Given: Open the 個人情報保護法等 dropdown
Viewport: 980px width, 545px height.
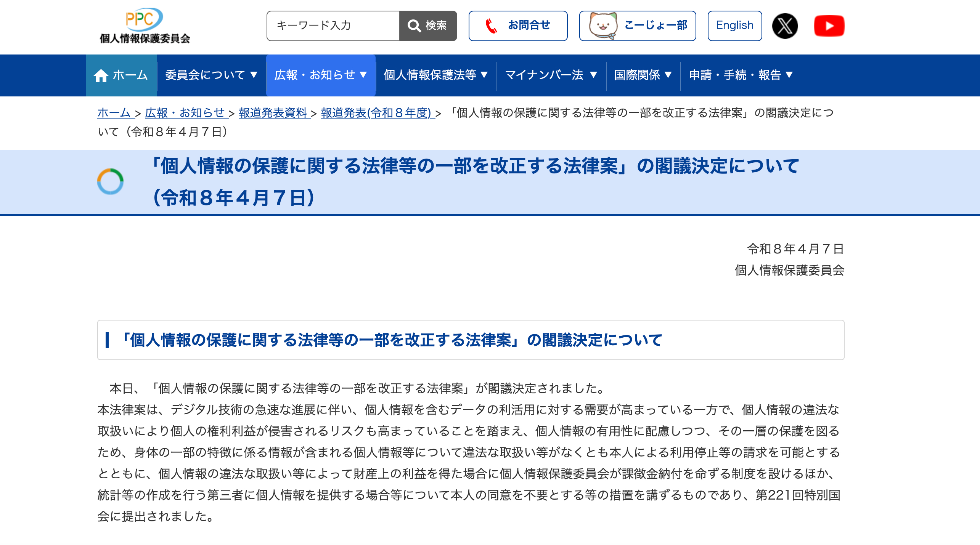Looking at the screenshot, I should 435,75.
